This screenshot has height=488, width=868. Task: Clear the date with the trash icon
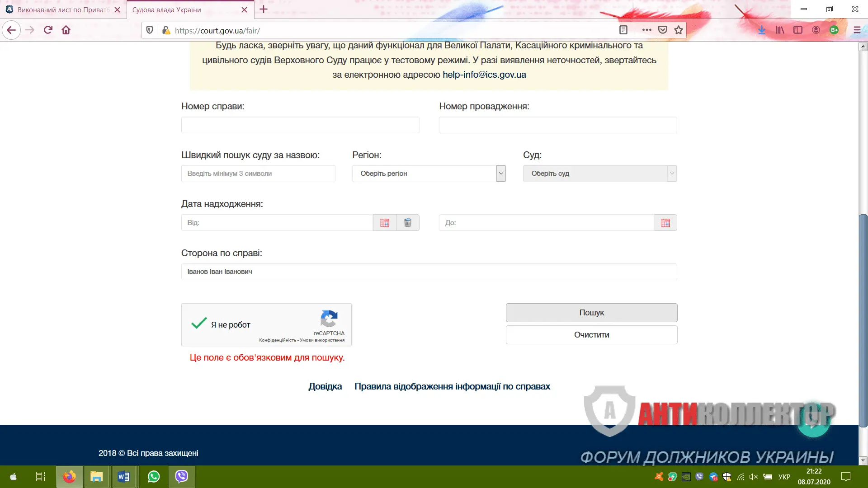click(x=407, y=223)
